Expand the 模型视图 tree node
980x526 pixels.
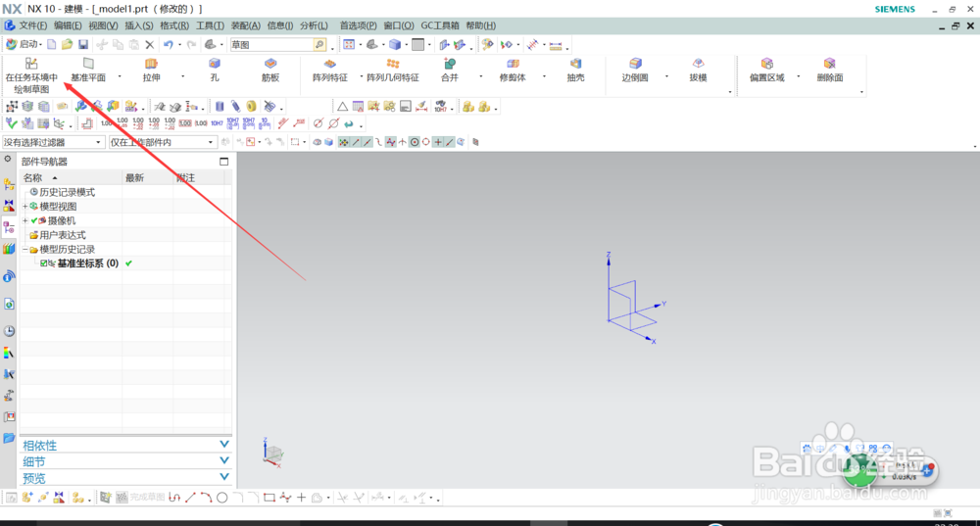click(25, 206)
